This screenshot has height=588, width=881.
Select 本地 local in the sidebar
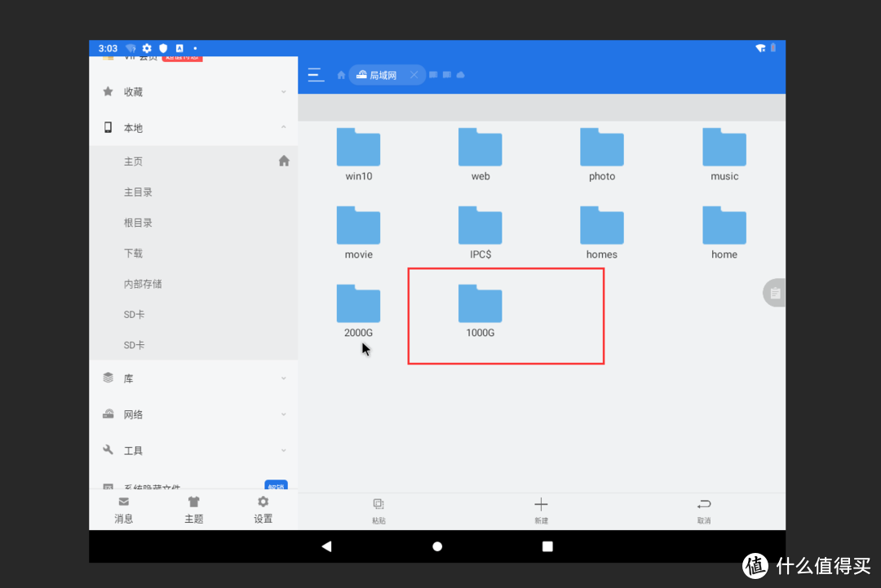(193, 127)
